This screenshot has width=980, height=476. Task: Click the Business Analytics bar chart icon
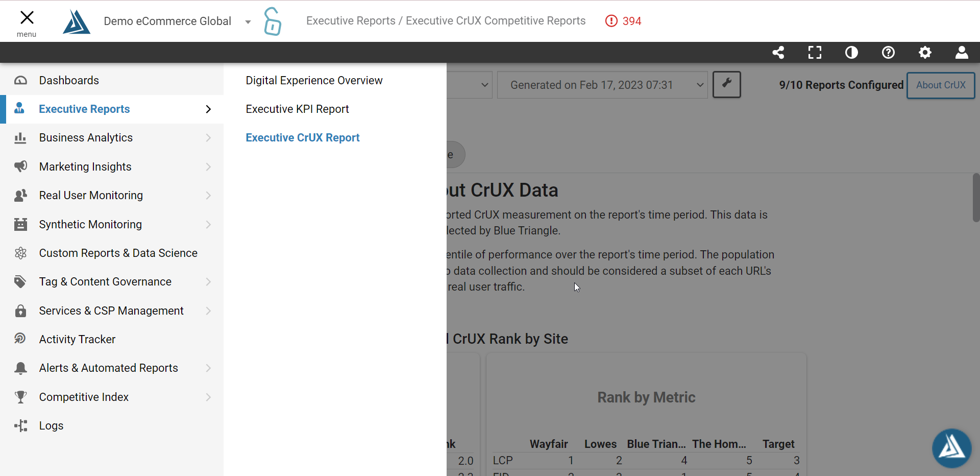[x=20, y=138]
